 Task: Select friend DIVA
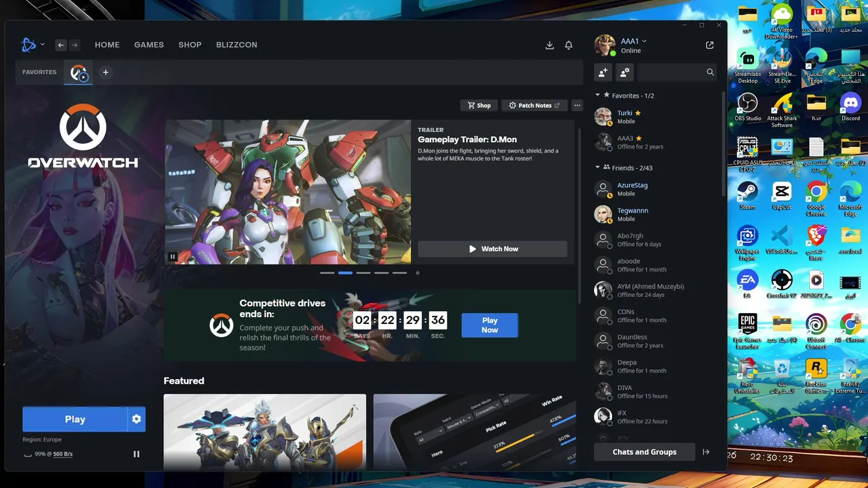click(x=655, y=392)
